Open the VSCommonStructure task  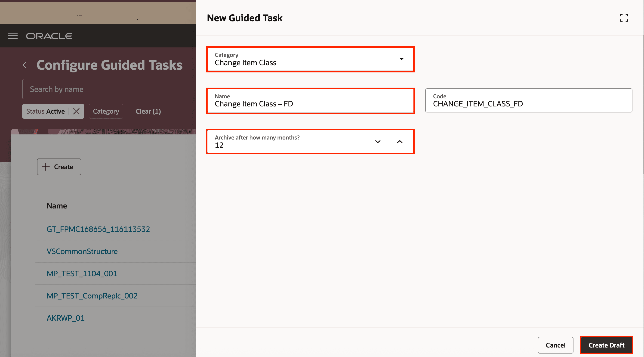click(82, 251)
